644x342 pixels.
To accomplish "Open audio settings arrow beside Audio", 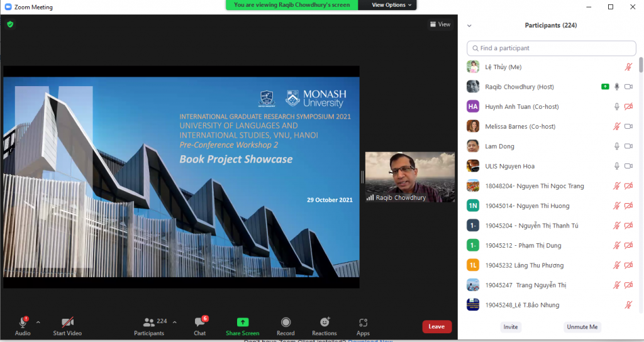I will pos(38,323).
